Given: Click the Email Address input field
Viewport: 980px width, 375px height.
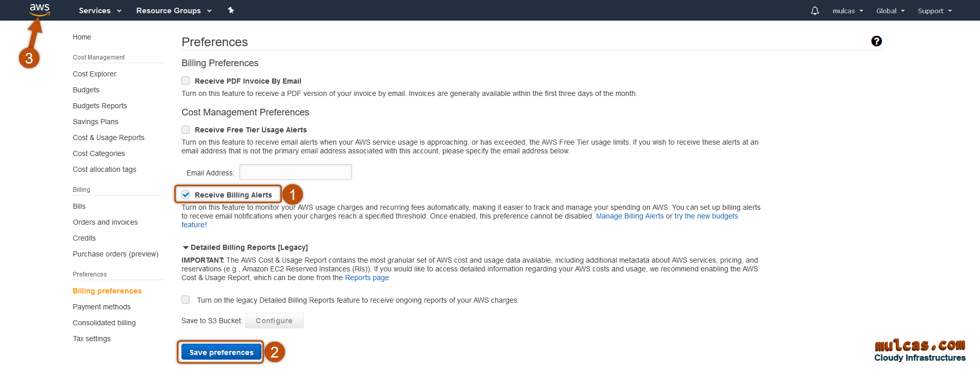Looking at the screenshot, I should point(295,172).
